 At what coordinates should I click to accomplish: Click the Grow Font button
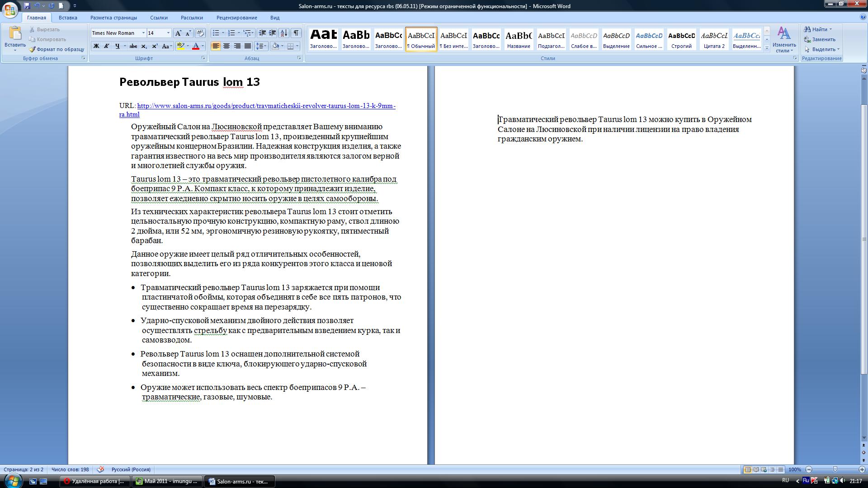pyautogui.click(x=178, y=33)
